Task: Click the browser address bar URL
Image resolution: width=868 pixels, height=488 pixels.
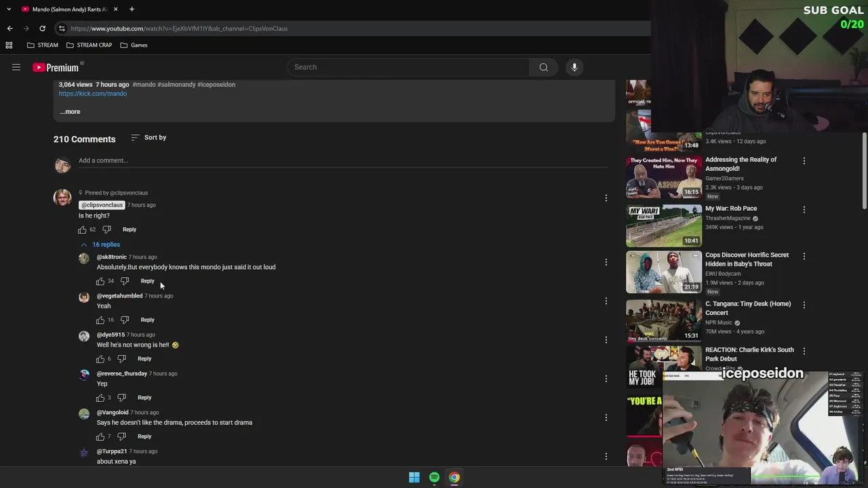Action: click(179, 28)
